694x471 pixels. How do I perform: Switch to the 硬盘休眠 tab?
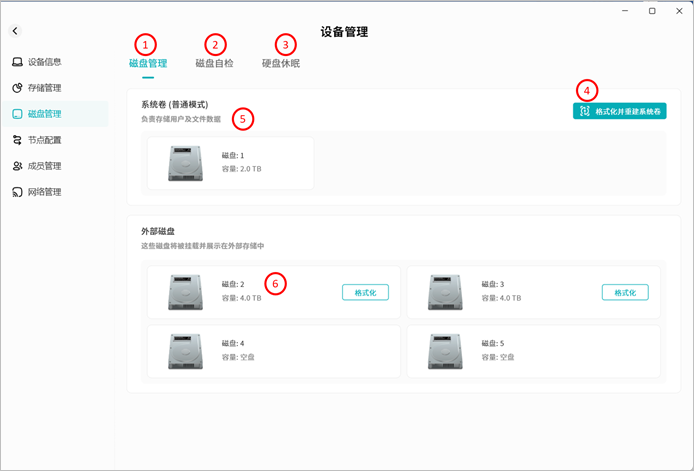pos(280,64)
